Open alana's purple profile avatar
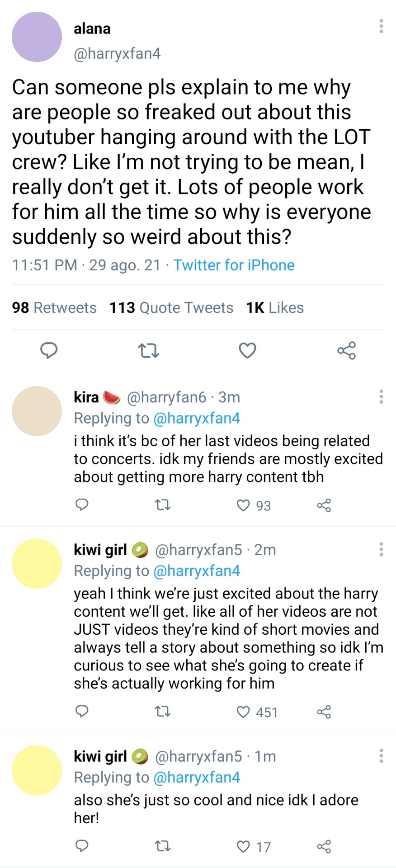 37,37
